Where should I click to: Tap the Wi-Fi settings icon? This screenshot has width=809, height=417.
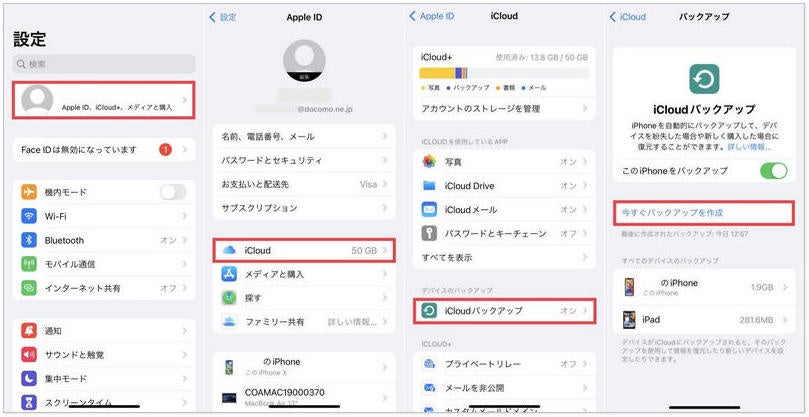click(x=29, y=216)
